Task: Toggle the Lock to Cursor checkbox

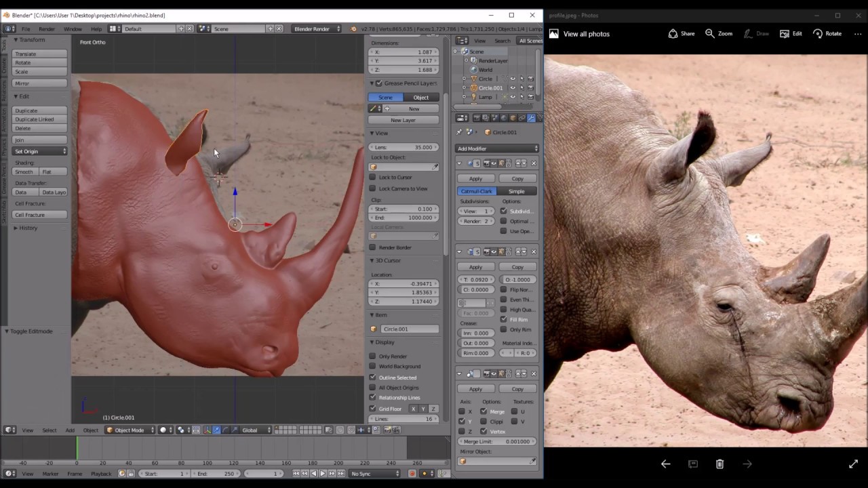Action: (372, 177)
